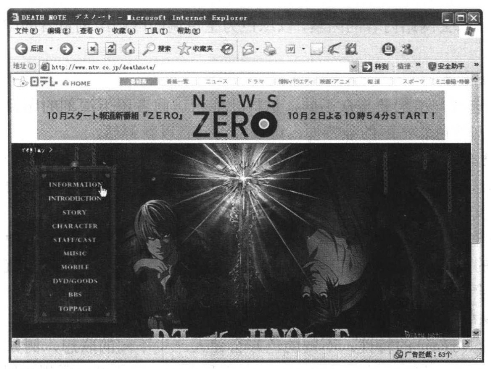
Task: Stop loading the page
Action: [x=93, y=49]
